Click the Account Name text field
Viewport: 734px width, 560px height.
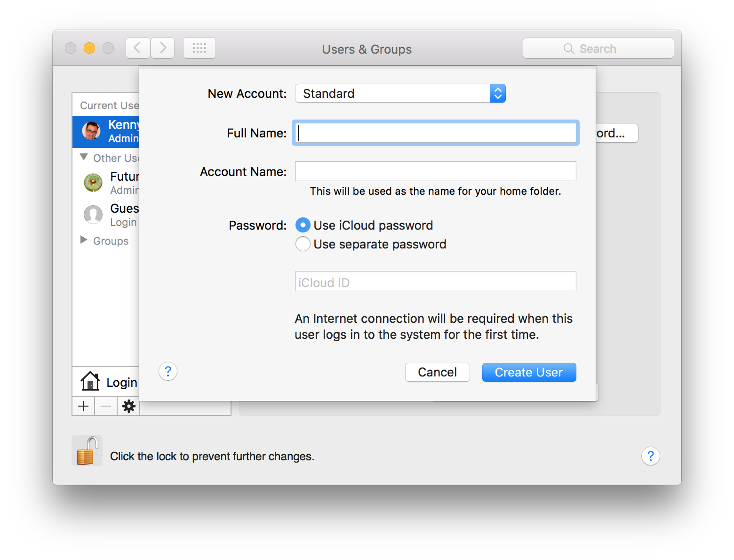[x=435, y=171]
